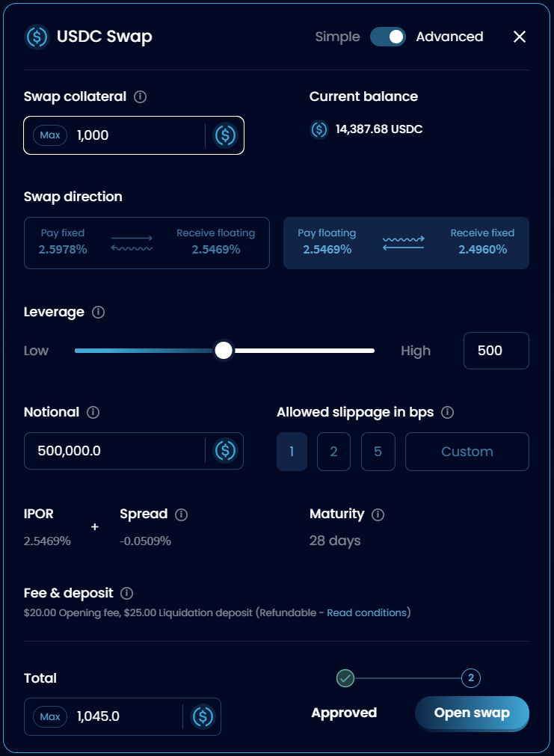Open Leverage info tooltip icon

99,313
